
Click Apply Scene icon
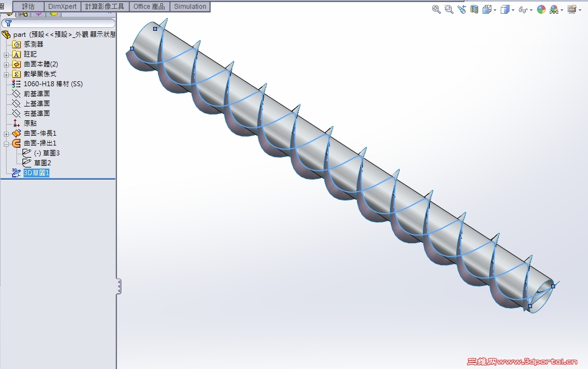tap(554, 10)
